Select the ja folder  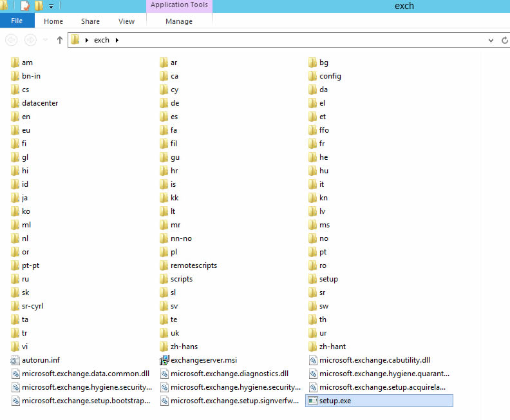(x=19, y=198)
